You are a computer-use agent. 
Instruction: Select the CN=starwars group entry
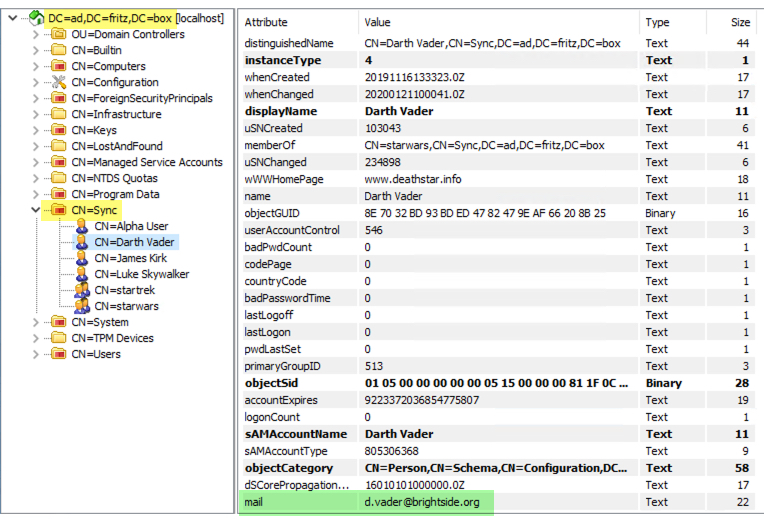click(x=127, y=306)
